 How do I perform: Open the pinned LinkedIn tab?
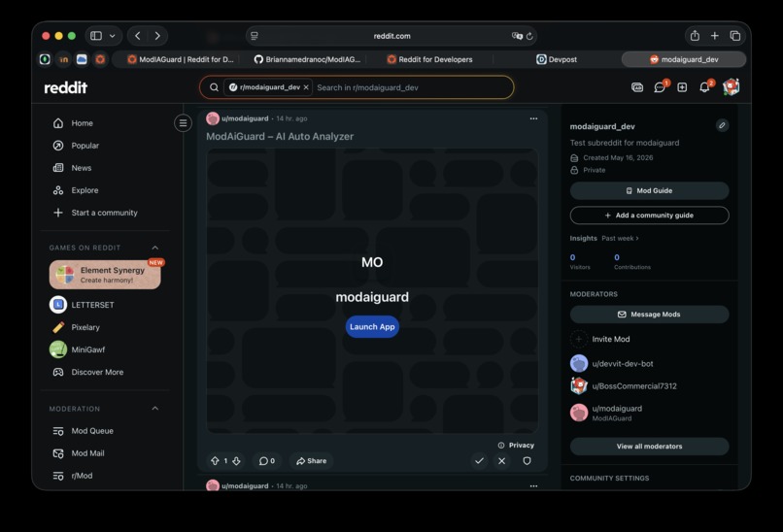point(63,59)
